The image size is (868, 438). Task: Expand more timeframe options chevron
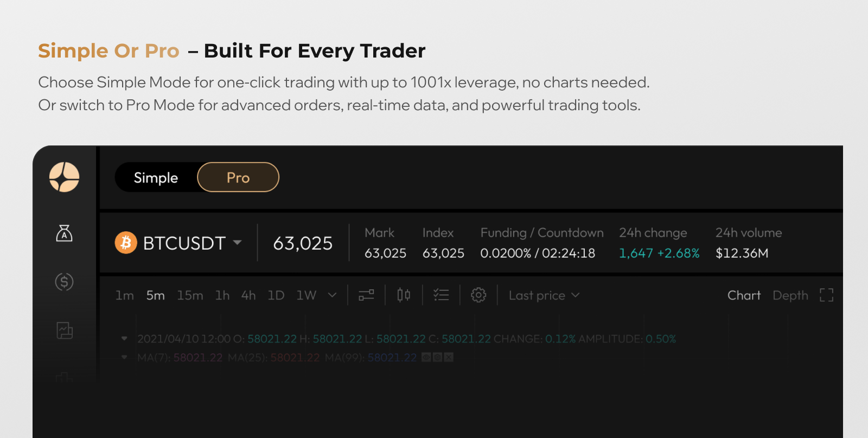pyautogui.click(x=332, y=295)
